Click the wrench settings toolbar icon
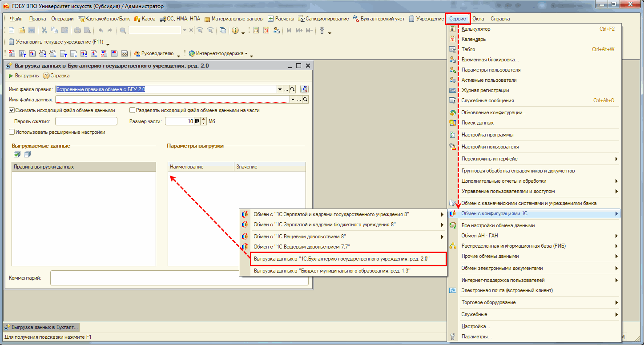This screenshot has height=345, width=644. [322, 30]
